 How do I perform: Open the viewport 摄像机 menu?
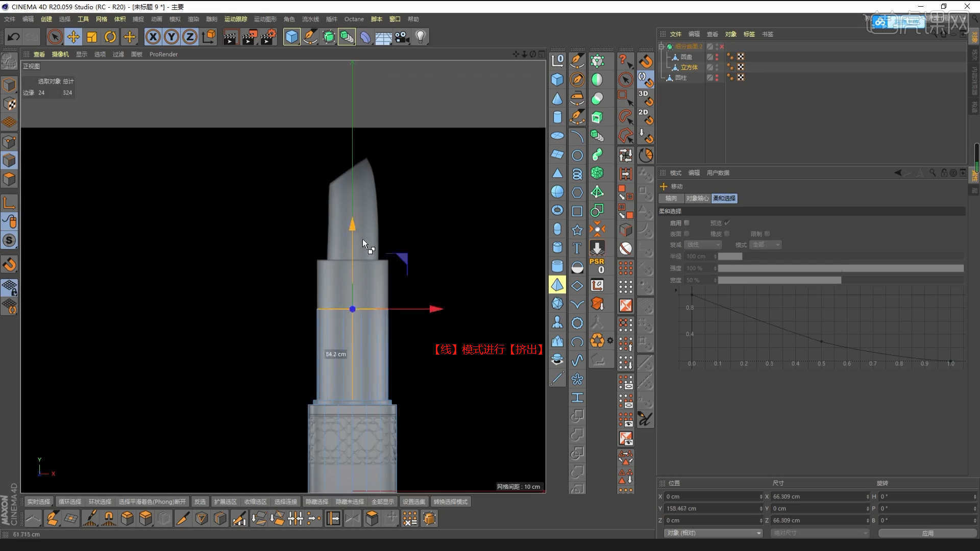coord(60,54)
